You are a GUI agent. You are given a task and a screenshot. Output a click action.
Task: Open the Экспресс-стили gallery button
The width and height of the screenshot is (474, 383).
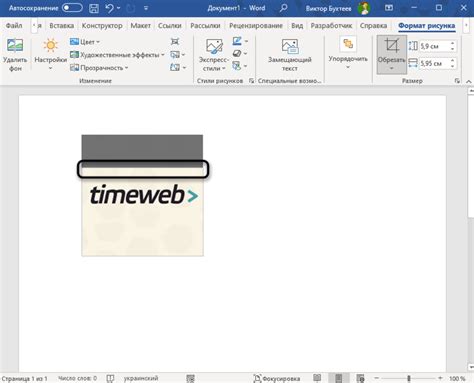(214, 55)
